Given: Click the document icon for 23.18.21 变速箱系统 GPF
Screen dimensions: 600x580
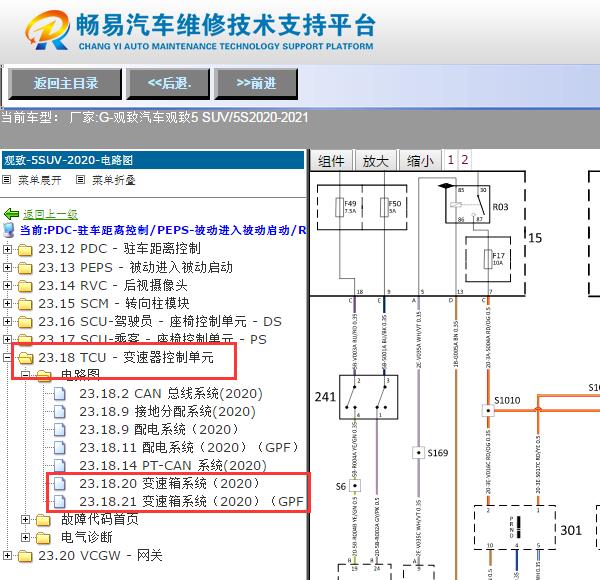Looking at the screenshot, I should click(x=59, y=502).
